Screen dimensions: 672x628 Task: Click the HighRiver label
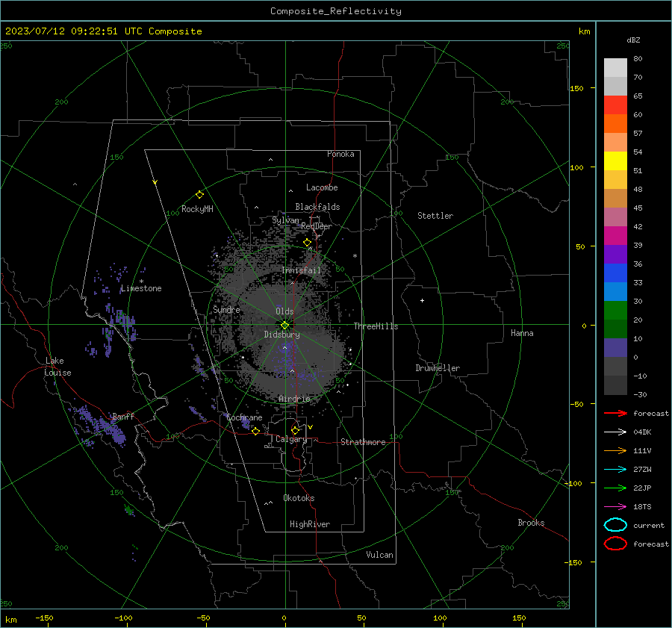310,524
